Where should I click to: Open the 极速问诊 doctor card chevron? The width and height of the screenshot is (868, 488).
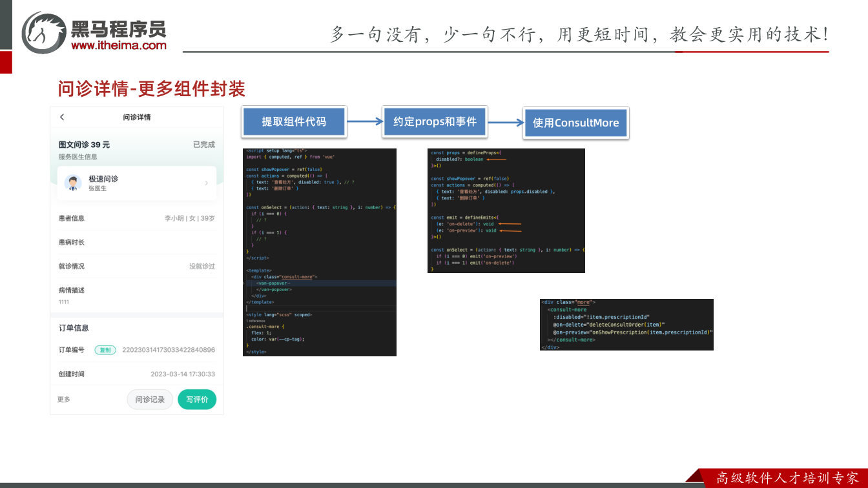point(207,183)
